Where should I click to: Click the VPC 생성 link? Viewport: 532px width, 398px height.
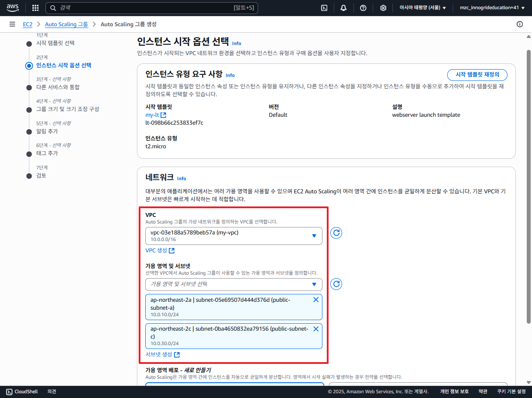point(156,251)
